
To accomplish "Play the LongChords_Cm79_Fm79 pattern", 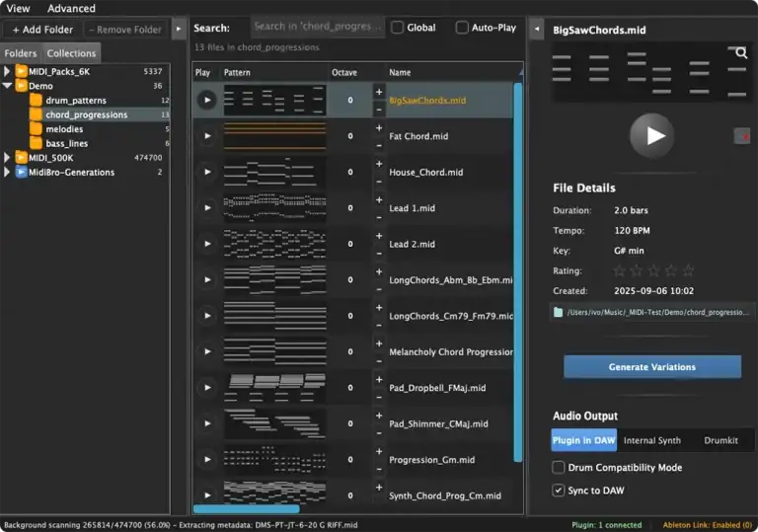I will pyautogui.click(x=207, y=315).
